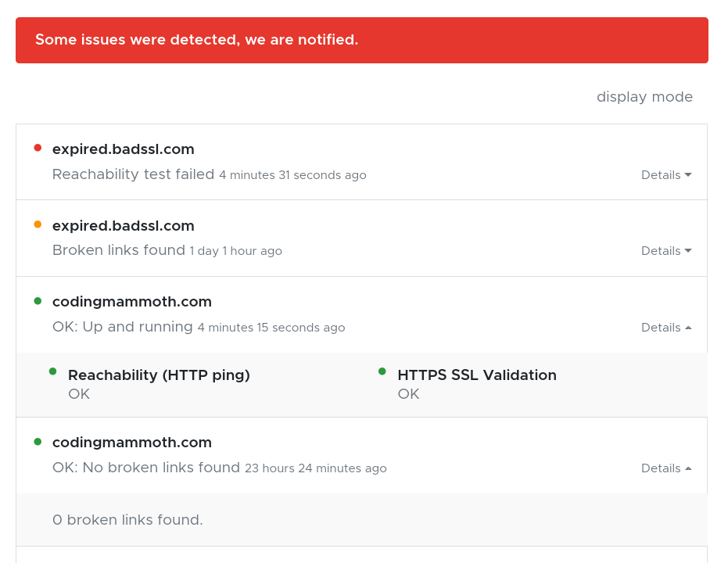Open expired.badssl.com reachability failure entry
The width and height of the screenshot is (728, 563).
point(124,149)
